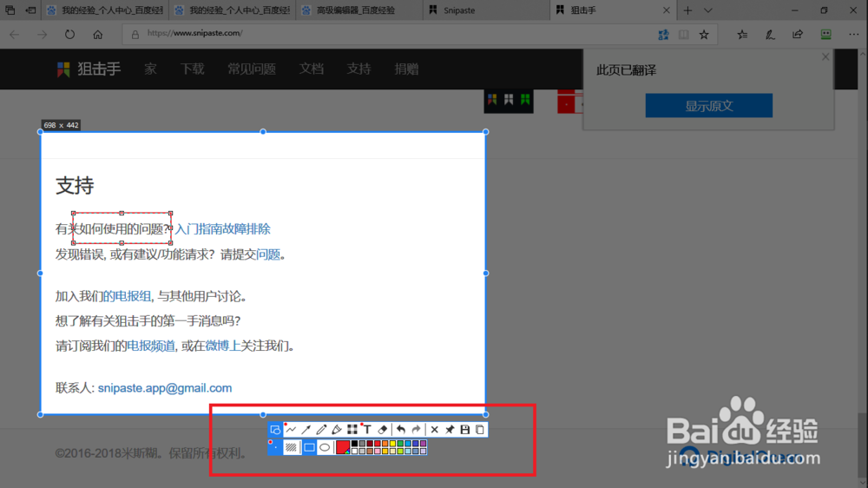The width and height of the screenshot is (868, 488).
Task: Click the 显示原文 button
Action: (708, 105)
